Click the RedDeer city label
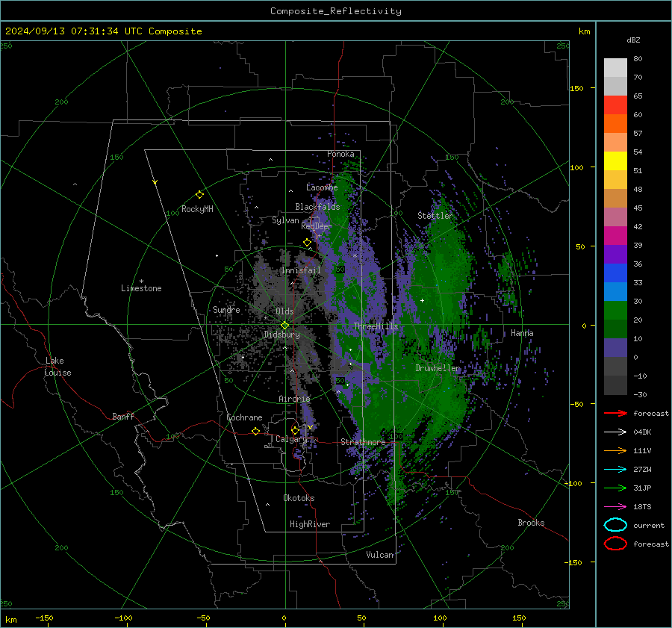The image size is (672, 628). 317,226
